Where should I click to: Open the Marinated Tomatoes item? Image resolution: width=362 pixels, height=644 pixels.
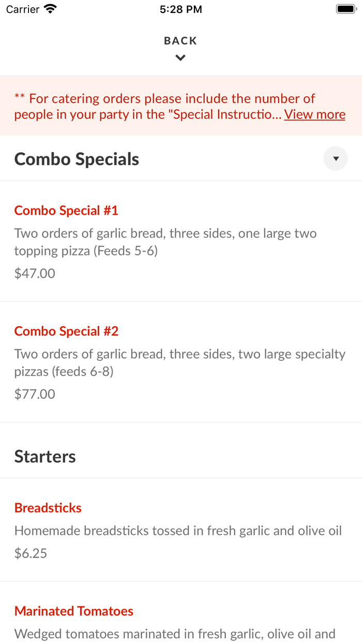click(73, 611)
